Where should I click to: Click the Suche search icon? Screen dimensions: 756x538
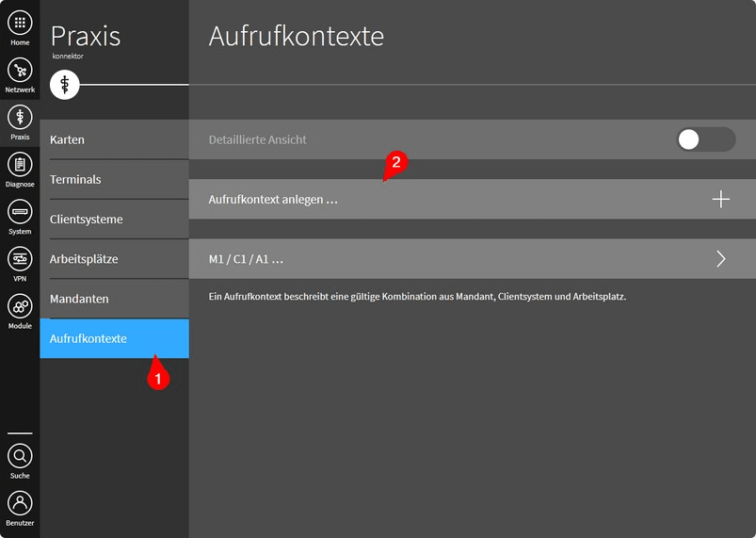[x=20, y=457]
